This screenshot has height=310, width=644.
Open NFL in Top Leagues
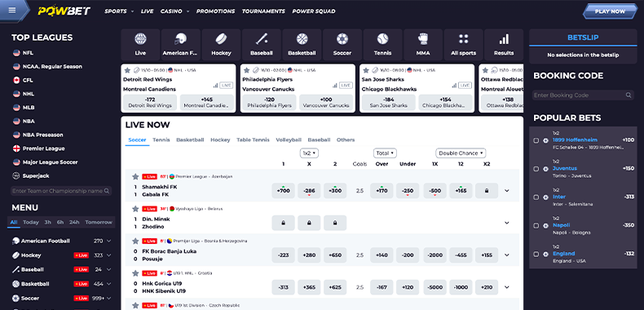28,53
